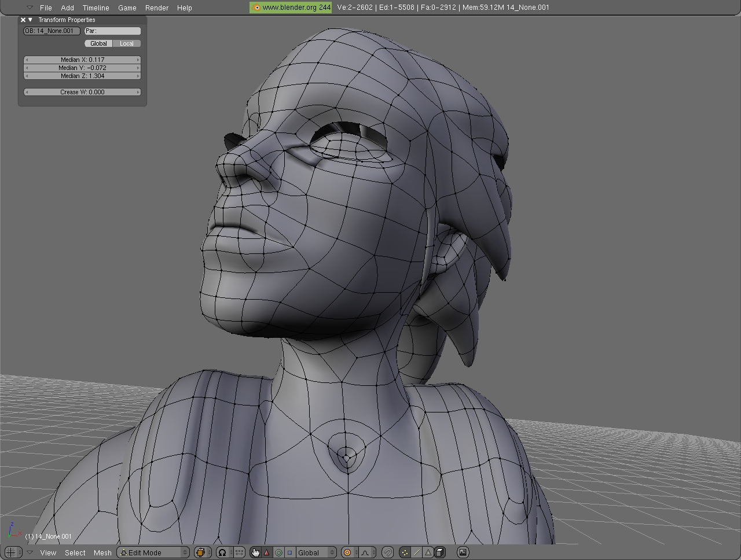Toggle proportional editing circle button
Screen dimensions: 741x560
pyautogui.click(x=347, y=552)
